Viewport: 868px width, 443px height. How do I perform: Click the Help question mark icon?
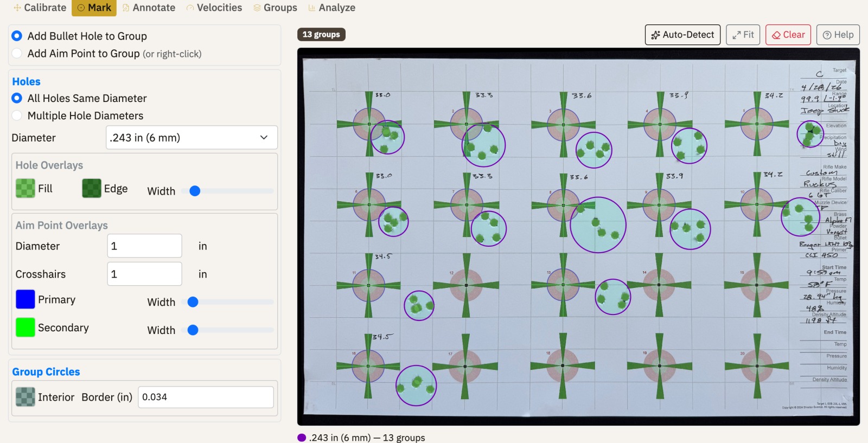(827, 35)
